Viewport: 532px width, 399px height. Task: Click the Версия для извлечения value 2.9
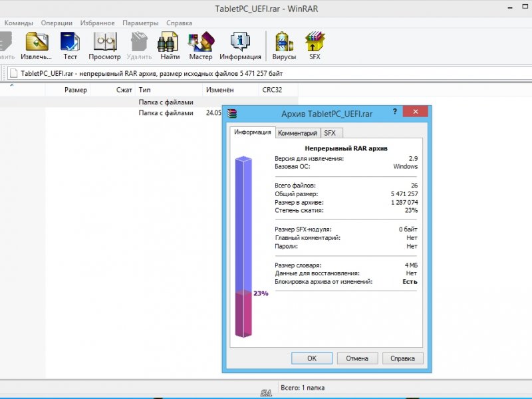pos(413,158)
